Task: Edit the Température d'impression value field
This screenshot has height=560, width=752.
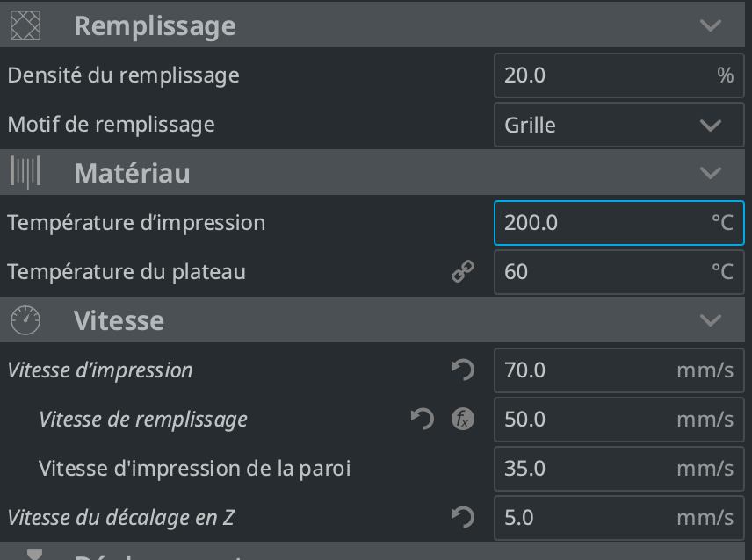Action: (606, 223)
